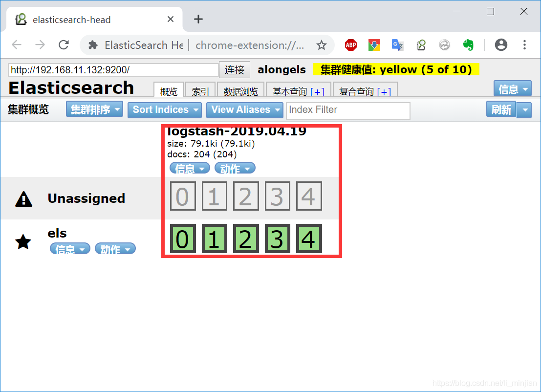Select unassigned replica shard 1
The width and height of the screenshot is (541, 392).
pos(214,196)
